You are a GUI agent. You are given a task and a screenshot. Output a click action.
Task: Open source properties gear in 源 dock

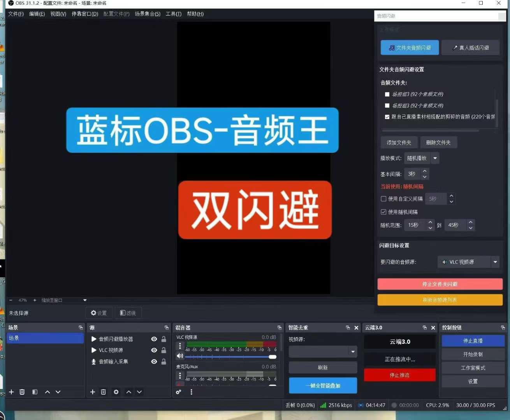116,392
